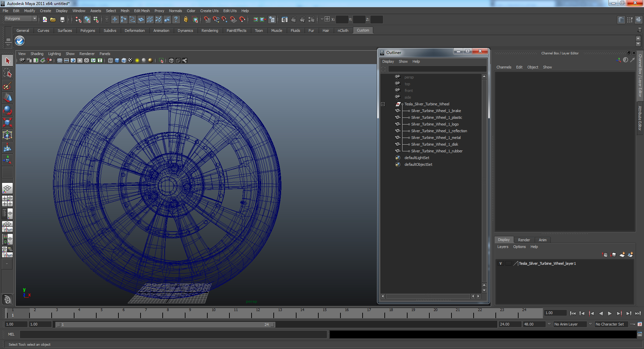
Task: Toggle viewport wireframe shading cube icon
Action: (x=110, y=60)
